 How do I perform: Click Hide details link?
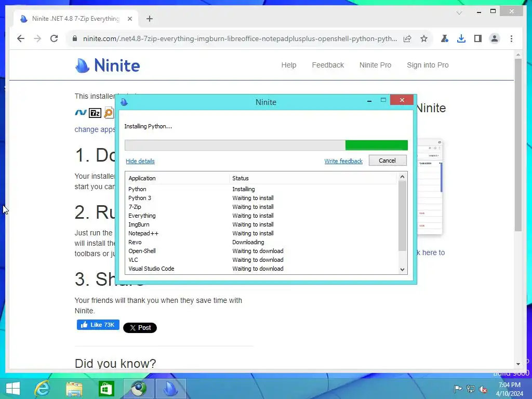pos(140,161)
